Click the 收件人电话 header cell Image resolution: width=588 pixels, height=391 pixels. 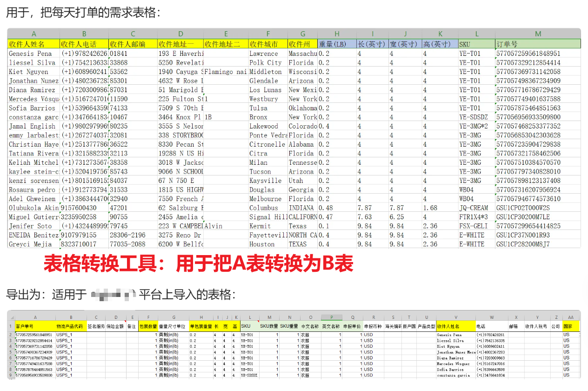point(84,44)
